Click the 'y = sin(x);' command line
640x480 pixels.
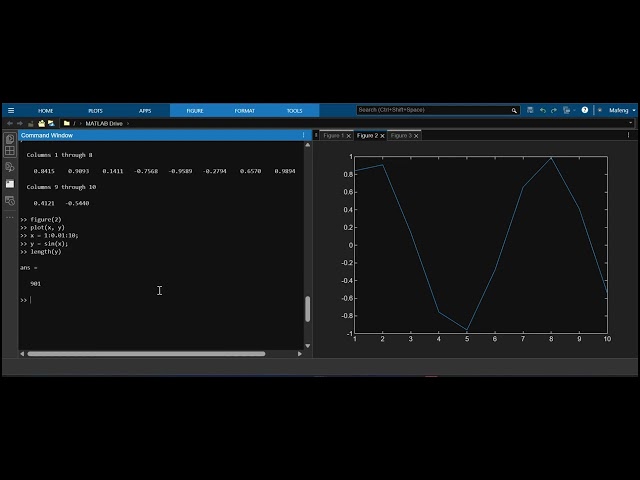(49, 244)
